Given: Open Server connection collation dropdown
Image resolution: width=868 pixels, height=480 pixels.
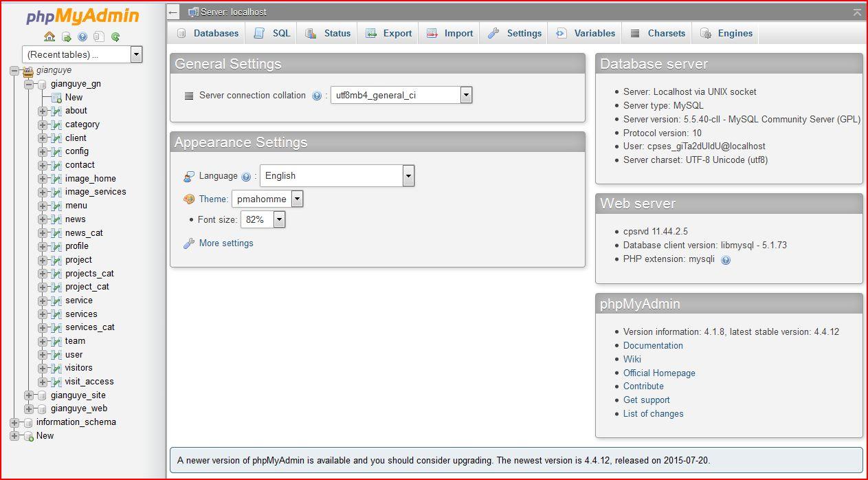Looking at the screenshot, I should coord(401,96).
